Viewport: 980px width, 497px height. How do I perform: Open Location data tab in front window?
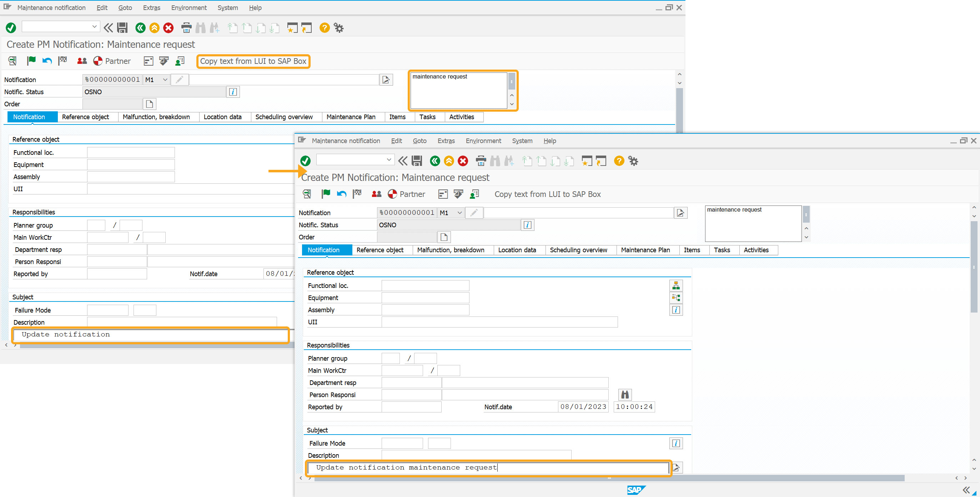517,250
